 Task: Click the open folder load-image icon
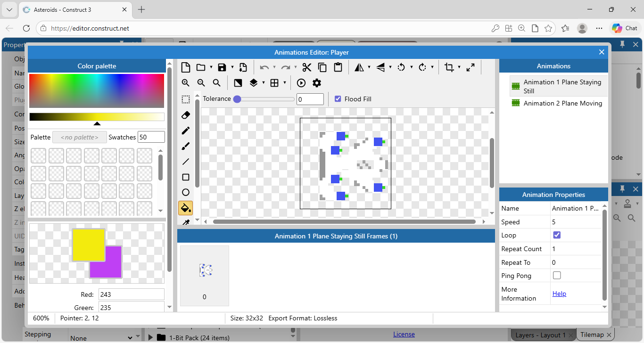click(x=201, y=67)
